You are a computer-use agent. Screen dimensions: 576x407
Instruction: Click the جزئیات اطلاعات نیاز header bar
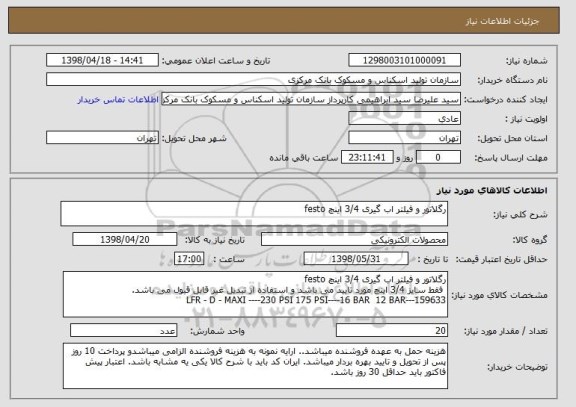pos(284,21)
